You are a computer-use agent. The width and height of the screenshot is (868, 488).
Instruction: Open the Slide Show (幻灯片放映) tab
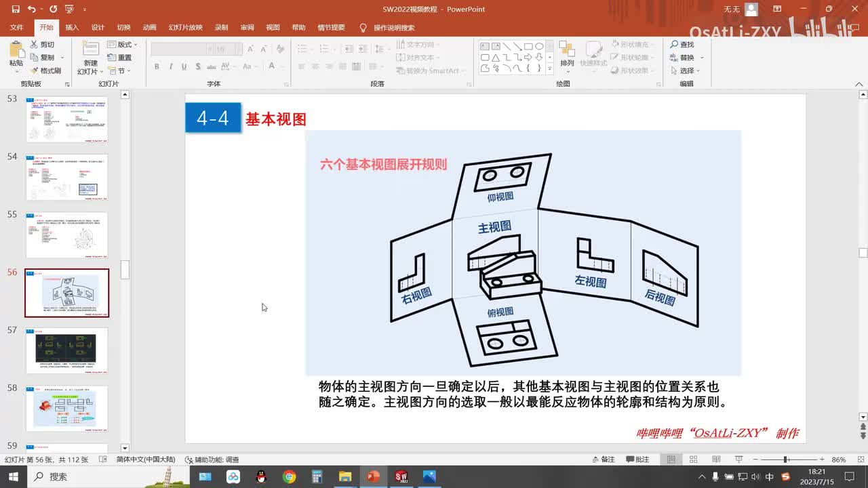click(x=185, y=28)
